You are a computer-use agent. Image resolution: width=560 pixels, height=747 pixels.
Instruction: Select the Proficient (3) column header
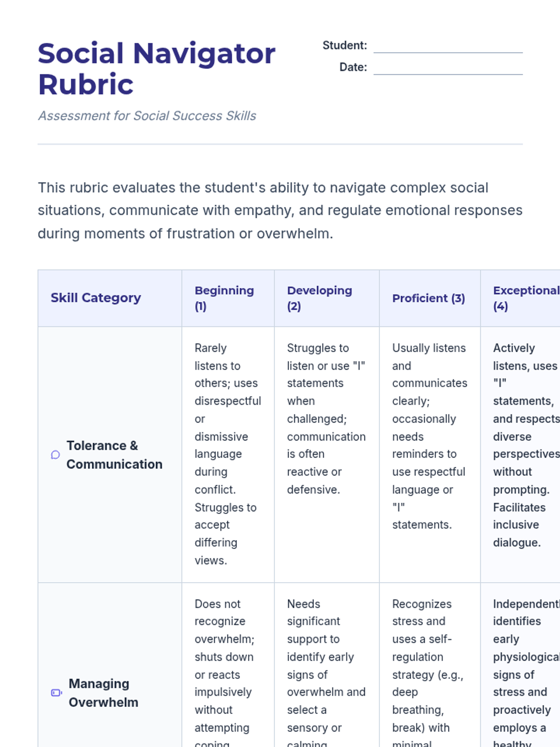tap(428, 298)
